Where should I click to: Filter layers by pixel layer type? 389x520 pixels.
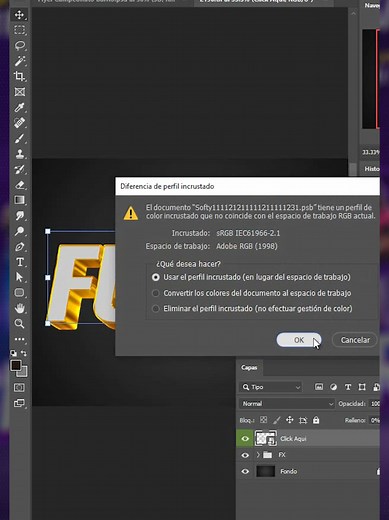319,387
